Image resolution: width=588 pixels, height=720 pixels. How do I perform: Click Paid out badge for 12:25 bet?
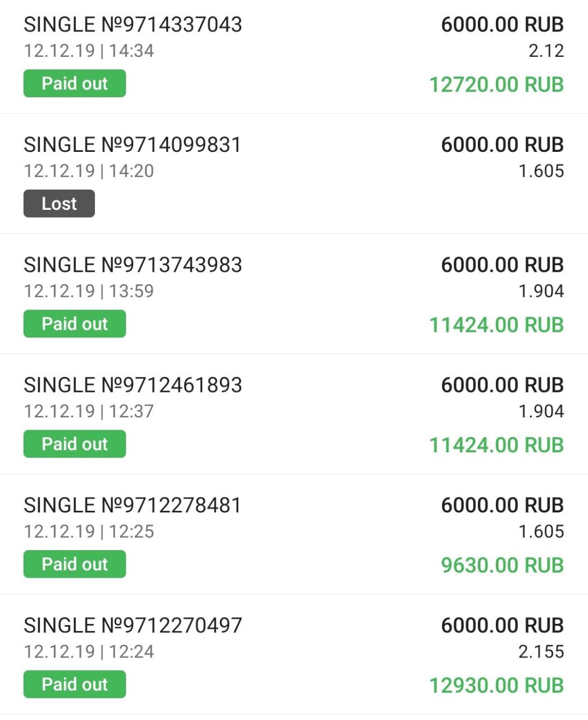(74, 564)
